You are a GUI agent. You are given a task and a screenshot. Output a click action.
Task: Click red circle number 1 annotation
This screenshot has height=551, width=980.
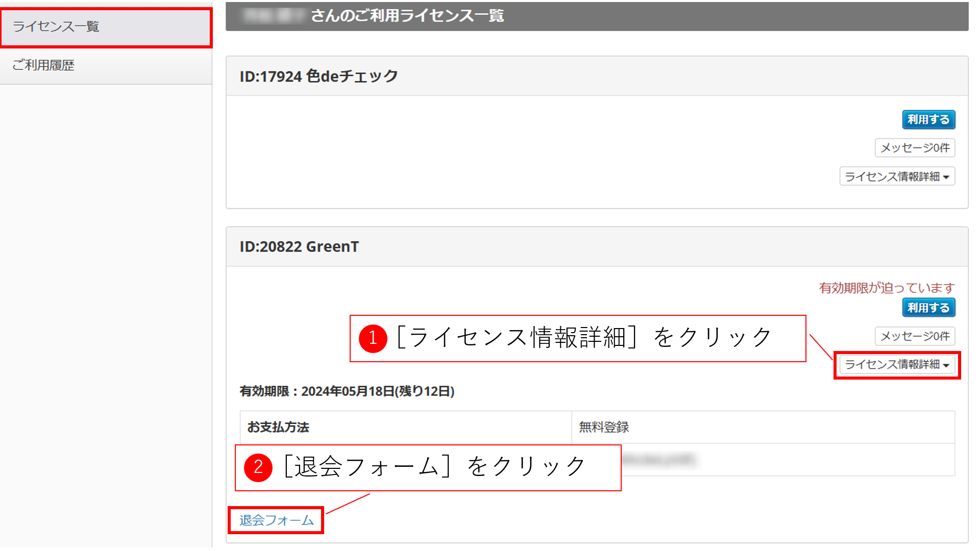tap(373, 338)
